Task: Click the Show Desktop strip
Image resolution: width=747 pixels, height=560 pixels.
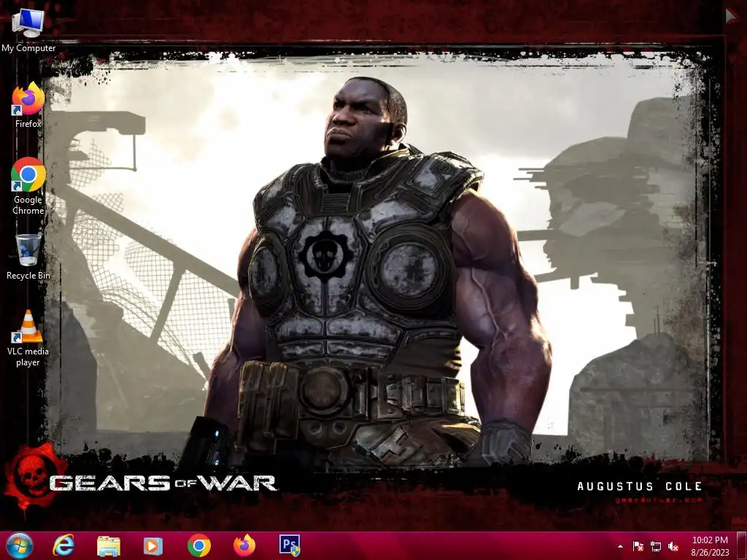Action: pos(742,545)
